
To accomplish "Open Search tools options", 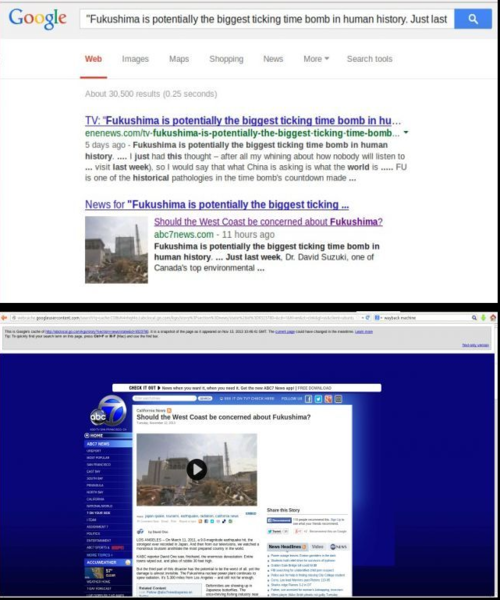I will click(370, 59).
